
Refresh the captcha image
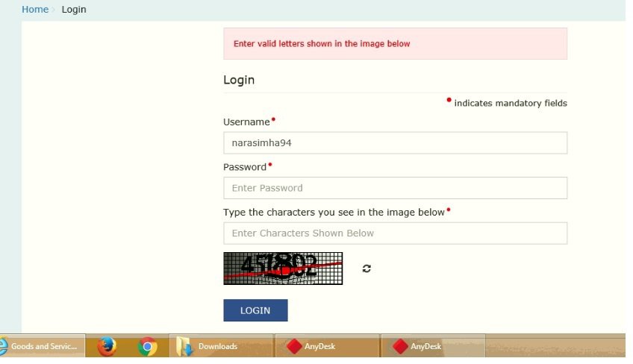coord(367,269)
